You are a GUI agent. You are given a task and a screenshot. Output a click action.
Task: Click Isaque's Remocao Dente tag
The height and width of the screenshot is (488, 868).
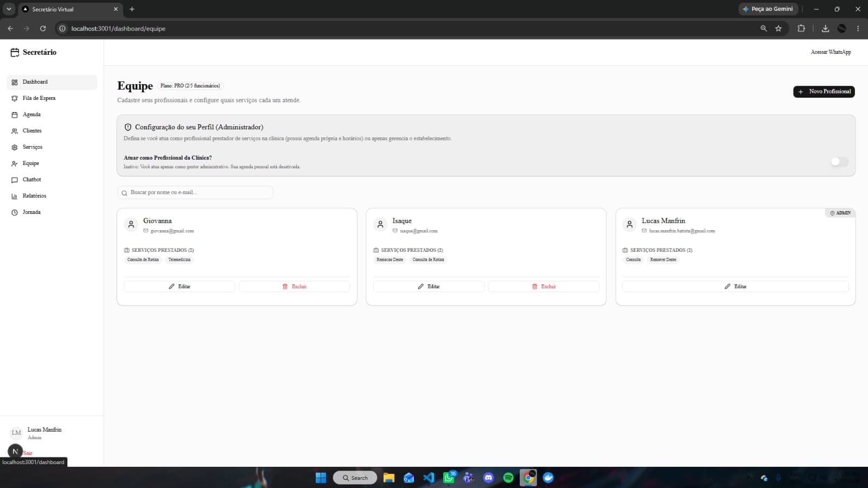pyautogui.click(x=390, y=260)
